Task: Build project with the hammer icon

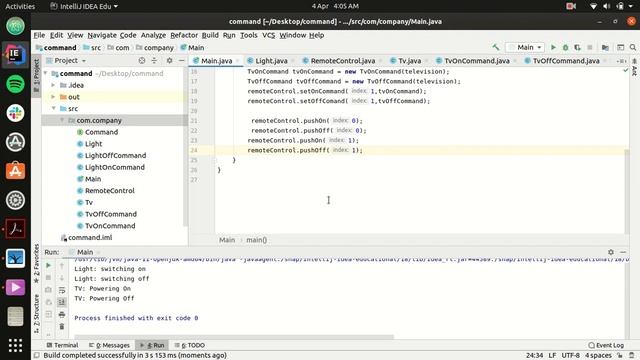Action: (496, 47)
